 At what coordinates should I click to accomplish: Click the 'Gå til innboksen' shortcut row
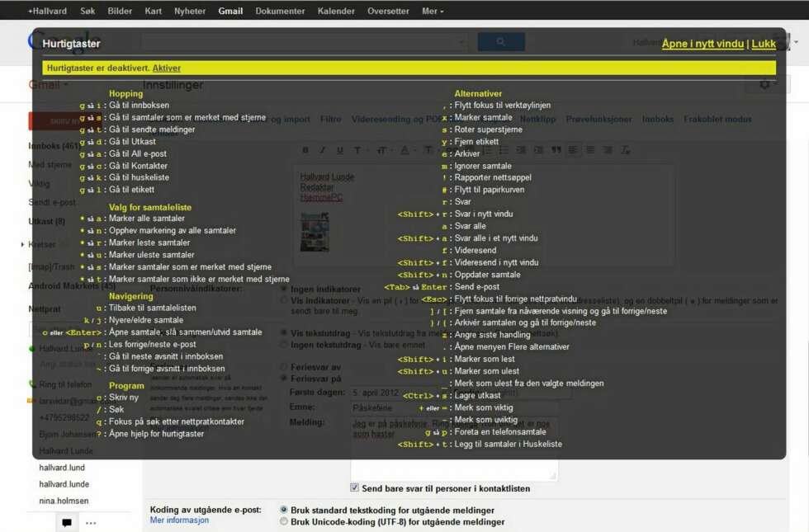point(125,106)
